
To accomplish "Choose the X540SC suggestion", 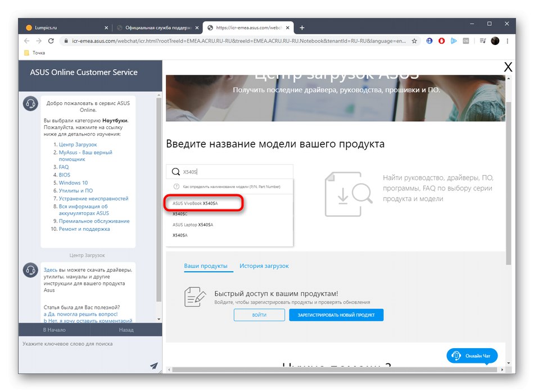I will pos(180,214).
